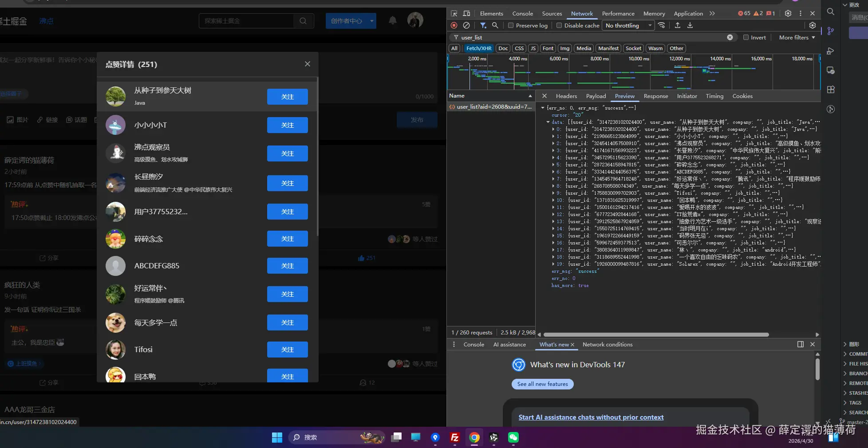The image size is (868, 448).
Task: Open the More filters dropdown
Action: click(797, 37)
